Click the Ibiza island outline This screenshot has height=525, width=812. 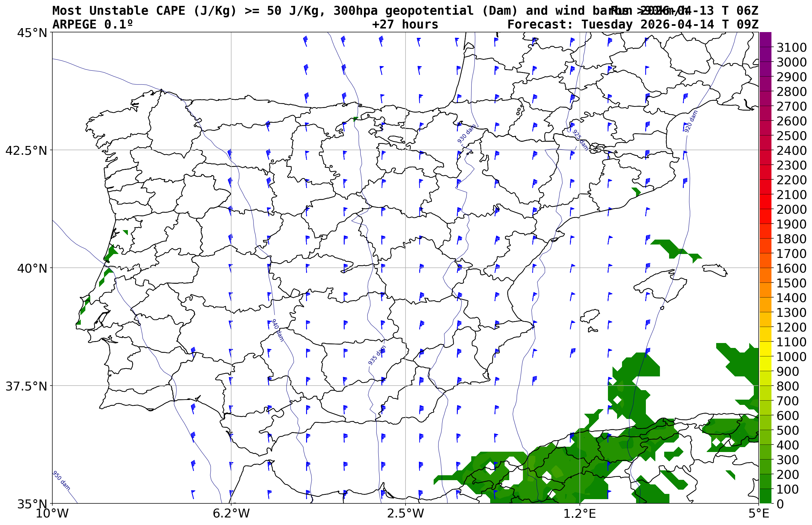click(590, 315)
